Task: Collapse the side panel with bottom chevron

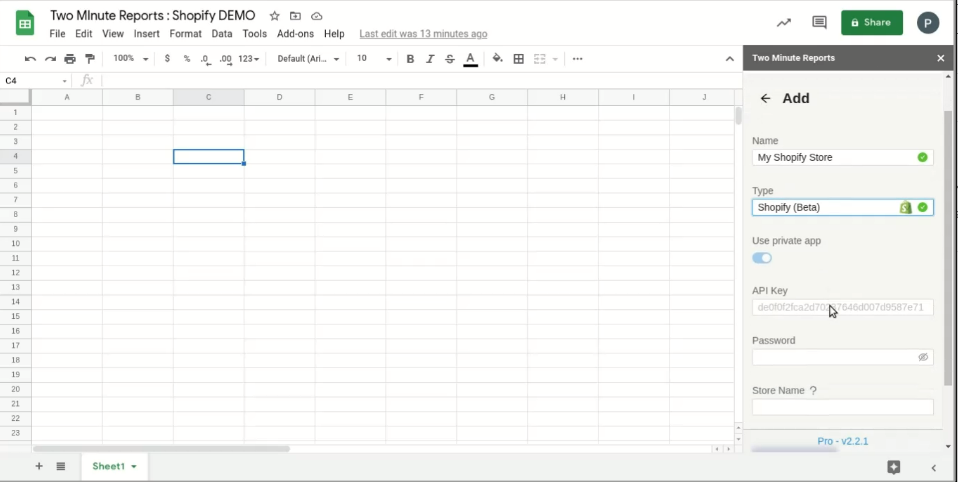Action: pos(934,468)
